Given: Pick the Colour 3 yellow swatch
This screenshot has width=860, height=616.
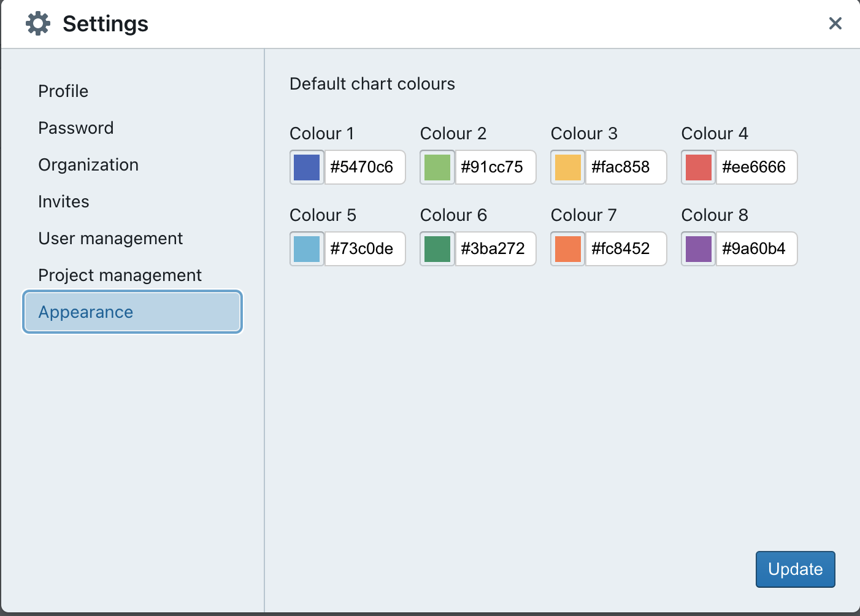Looking at the screenshot, I should click(x=568, y=167).
